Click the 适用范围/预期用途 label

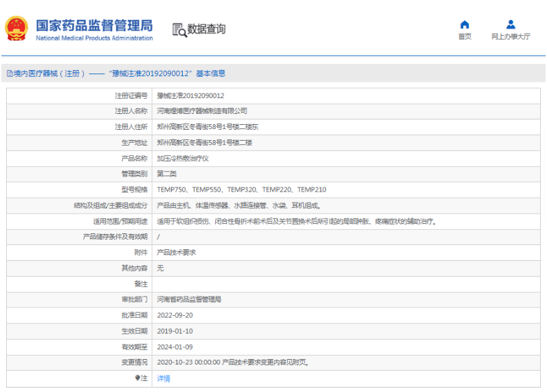(120, 221)
